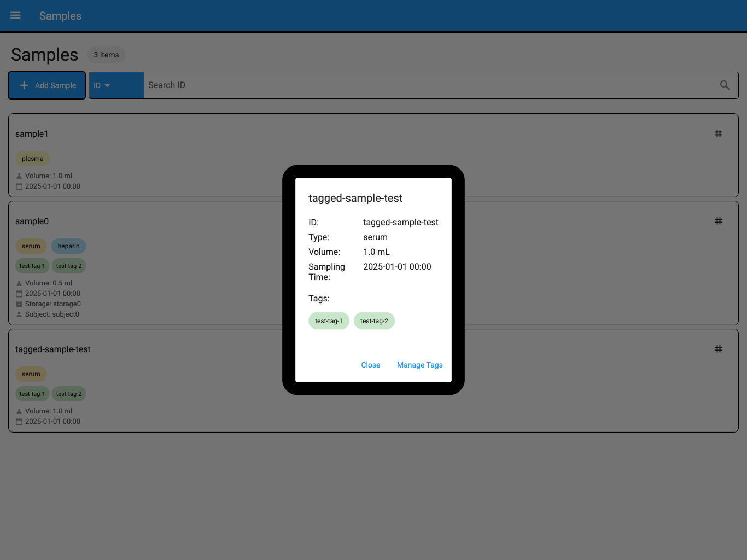747x560 pixels.
Task: Open the ID search field dropdown
Action: pyautogui.click(x=116, y=85)
